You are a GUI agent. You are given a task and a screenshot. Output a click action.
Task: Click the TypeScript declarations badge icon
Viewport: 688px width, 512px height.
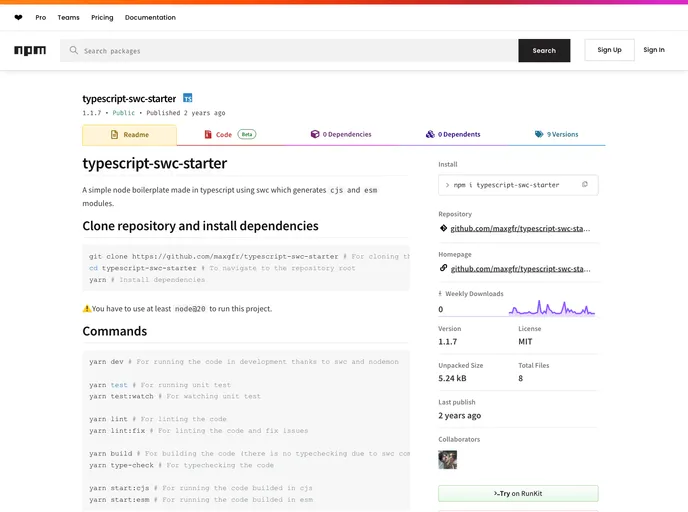[x=187, y=98]
